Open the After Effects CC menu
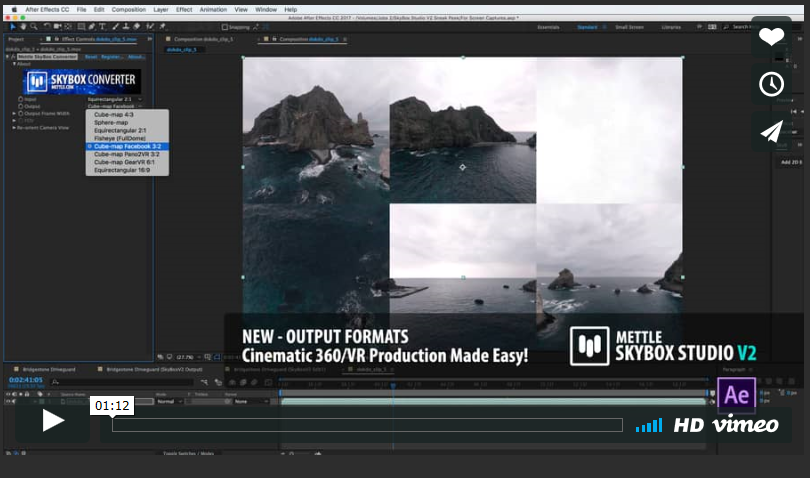Viewport: 810px width, 478px height. point(47,9)
